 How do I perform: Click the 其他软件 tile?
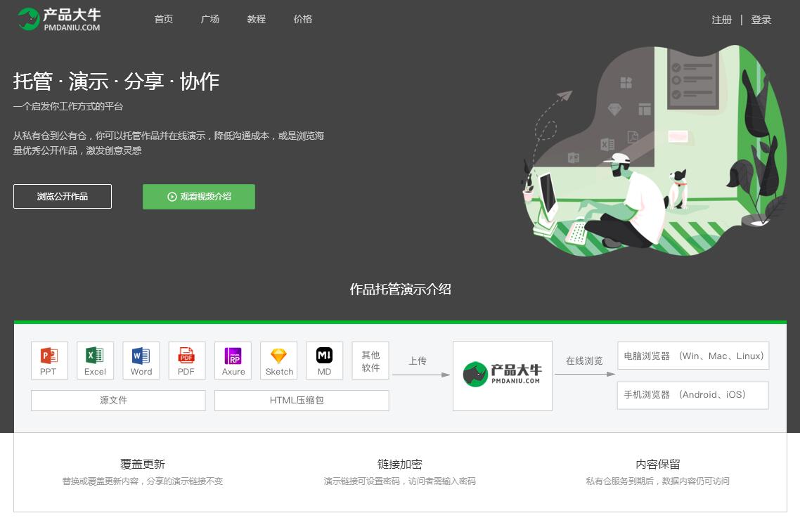click(370, 361)
